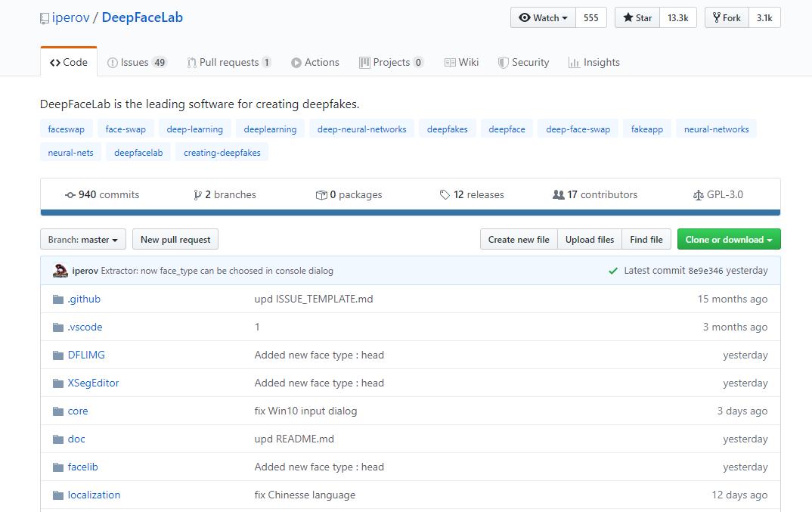Expand the Clone or download dropdown
812x512 pixels.
(x=729, y=240)
